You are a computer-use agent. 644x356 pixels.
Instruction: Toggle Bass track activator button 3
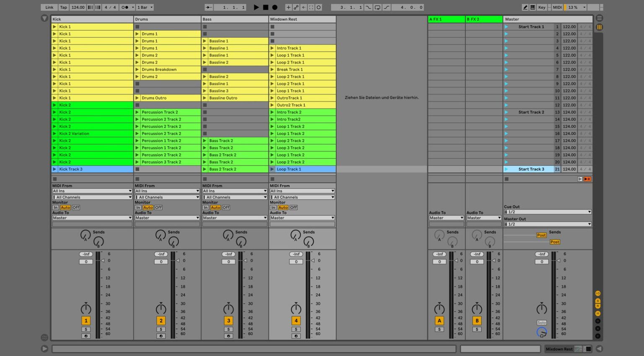point(229,321)
